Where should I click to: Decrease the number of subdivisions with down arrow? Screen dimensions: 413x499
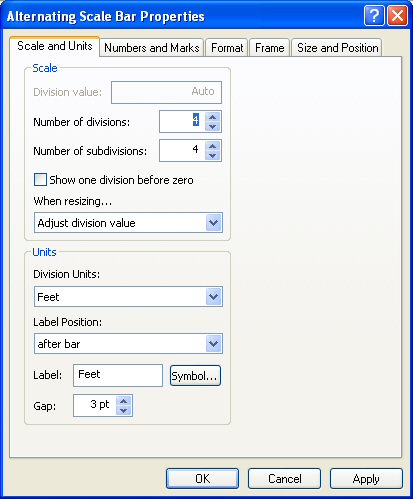[213, 155]
